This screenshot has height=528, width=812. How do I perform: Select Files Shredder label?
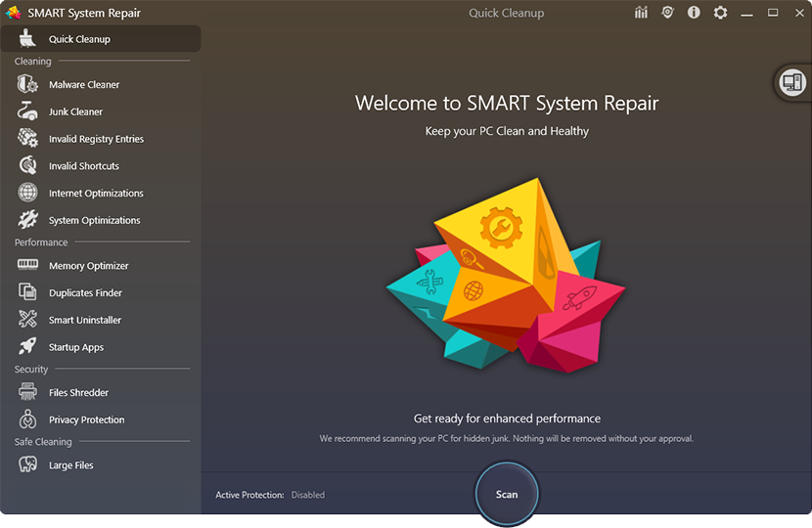click(78, 392)
